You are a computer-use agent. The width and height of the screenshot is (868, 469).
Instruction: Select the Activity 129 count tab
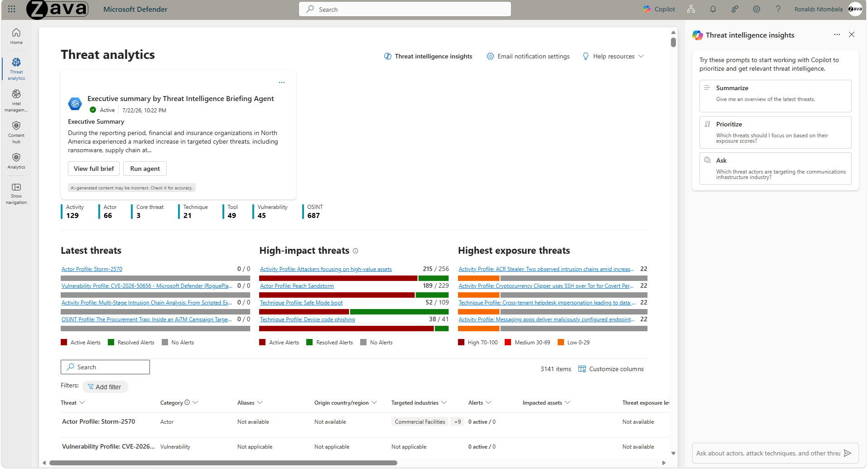(x=73, y=212)
